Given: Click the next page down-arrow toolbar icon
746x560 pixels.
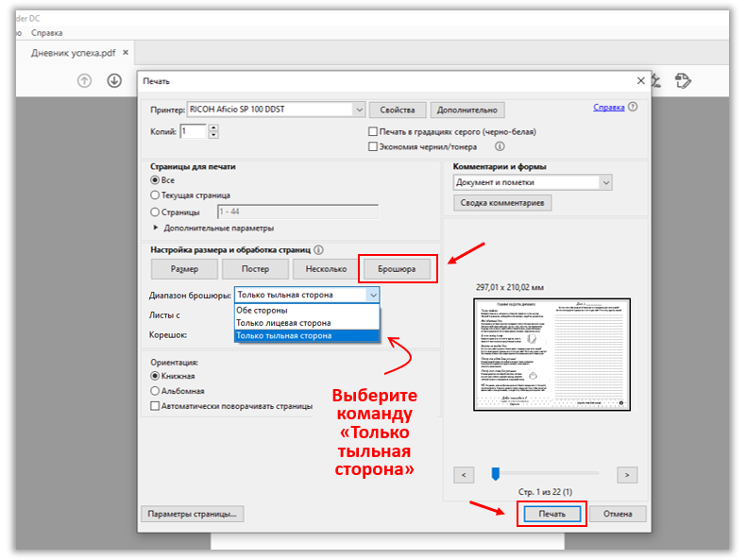Looking at the screenshot, I should (x=114, y=80).
